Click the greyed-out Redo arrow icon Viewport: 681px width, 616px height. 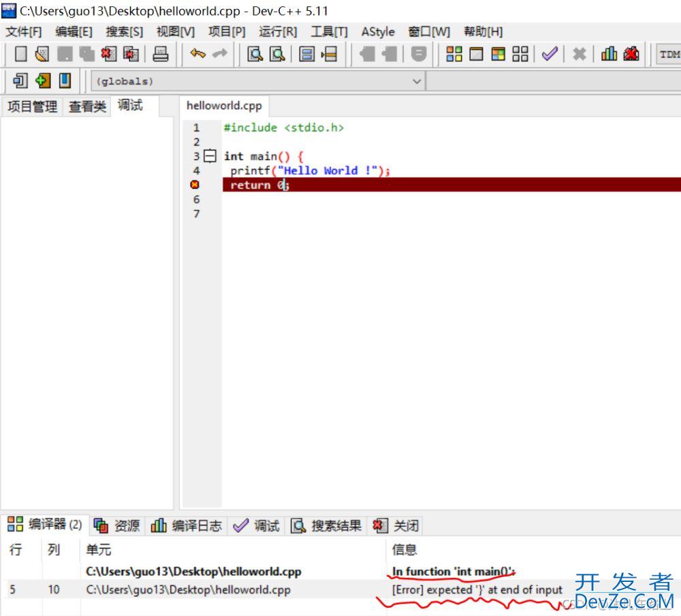pos(220,54)
